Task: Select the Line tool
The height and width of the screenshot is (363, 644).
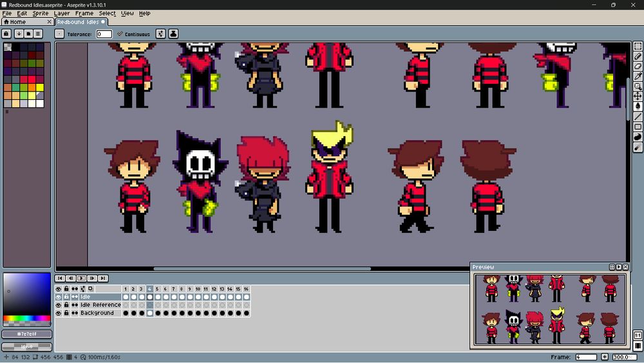Action: [638, 117]
